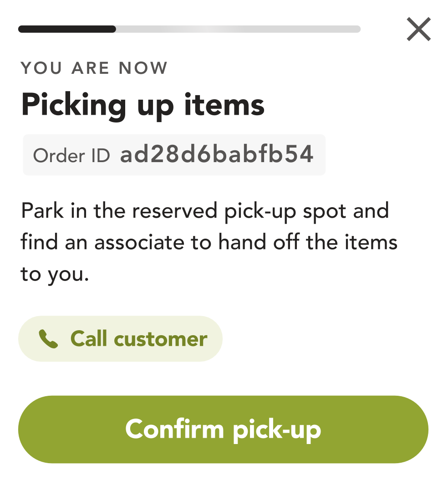Viewport: 448px width, 480px height.
Task: Click the word "Confirm" on the green button
Action: coord(174,429)
